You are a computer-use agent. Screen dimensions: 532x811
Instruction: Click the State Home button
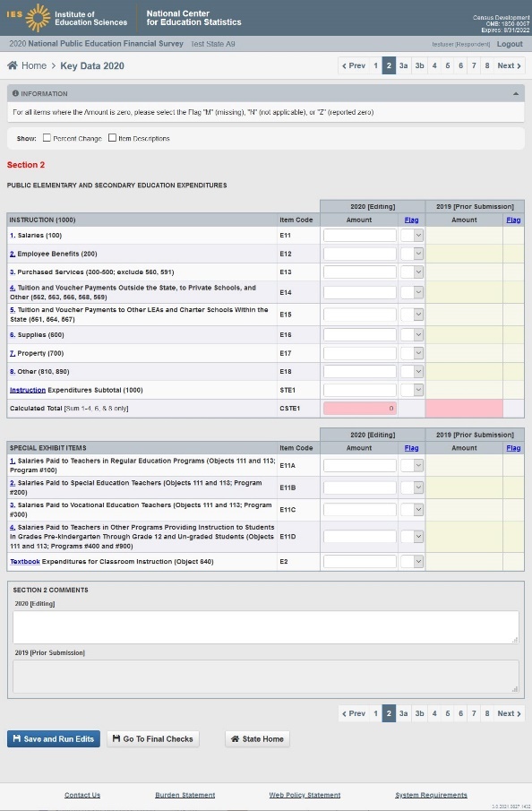pos(257,738)
